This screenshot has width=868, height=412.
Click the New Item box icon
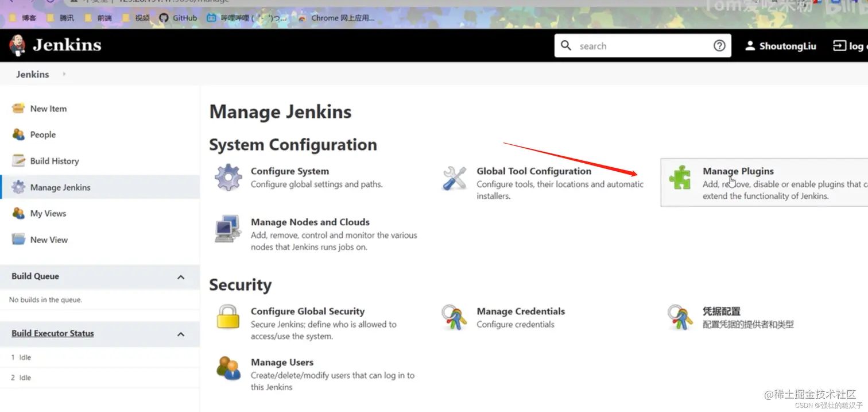[18, 108]
